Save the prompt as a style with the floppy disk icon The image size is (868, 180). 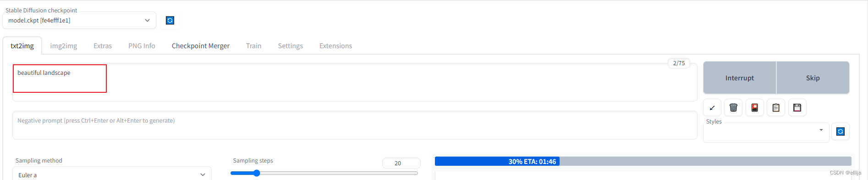[x=797, y=108]
